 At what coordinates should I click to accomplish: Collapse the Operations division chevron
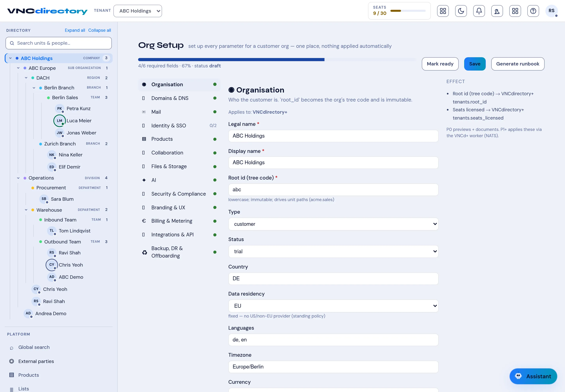point(18,178)
